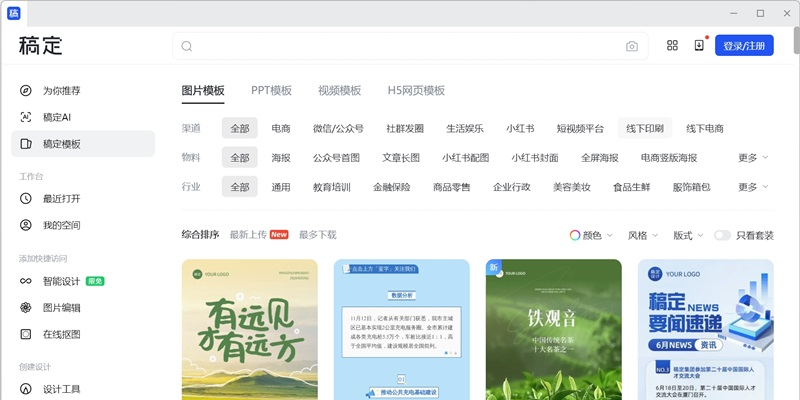The height and width of the screenshot is (400, 800).
Task: Sort by 综合排序
Action: click(x=201, y=235)
